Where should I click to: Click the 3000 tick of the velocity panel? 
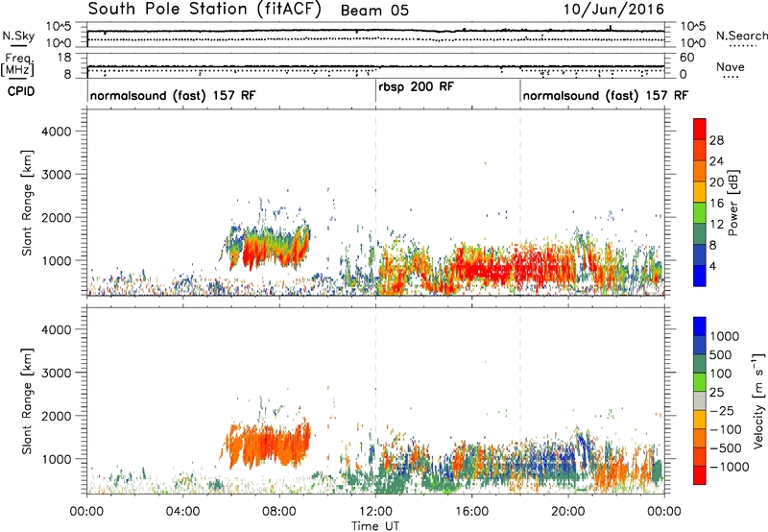pyautogui.click(x=56, y=373)
